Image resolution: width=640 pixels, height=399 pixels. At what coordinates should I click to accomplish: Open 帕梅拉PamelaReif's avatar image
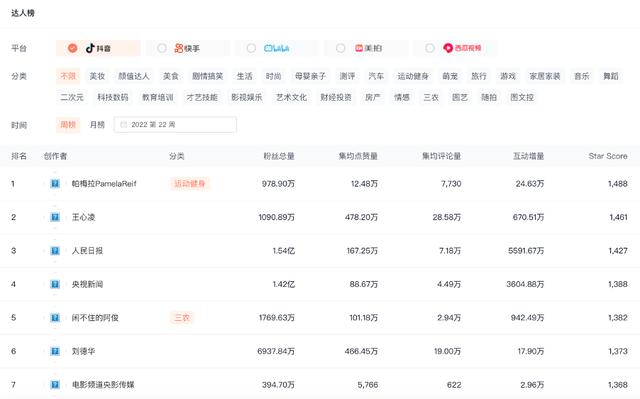55,184
